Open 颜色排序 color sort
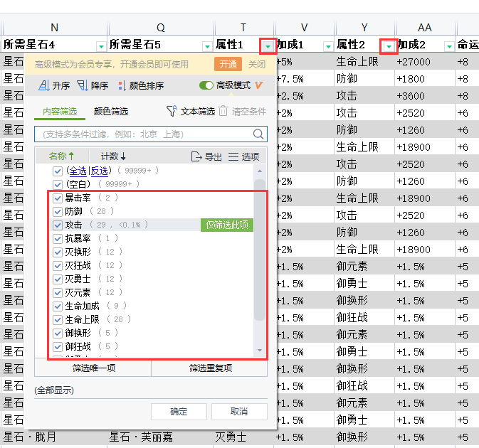This screenshot has height=448, width=479. [141, 85]
